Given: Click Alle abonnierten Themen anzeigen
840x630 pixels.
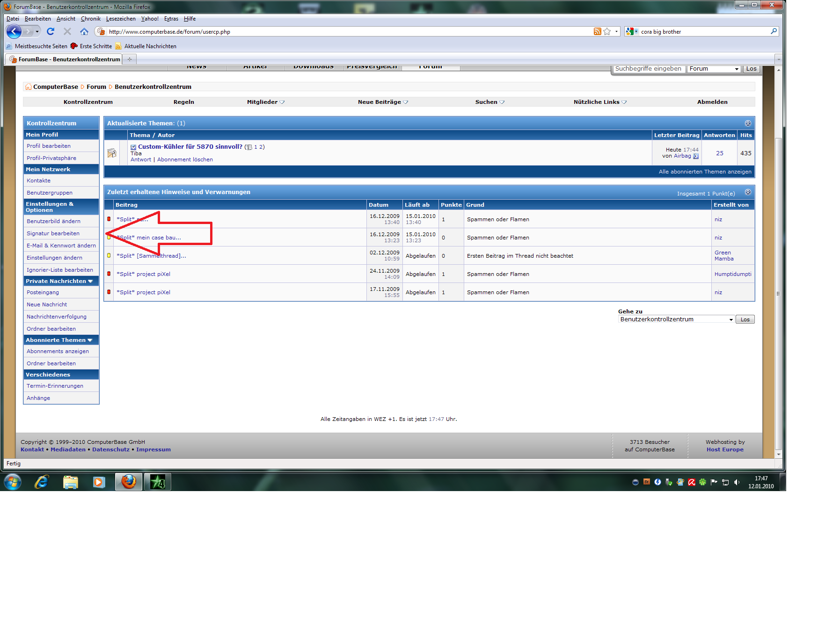Looking at the screenshot, I should coord(705,172).
